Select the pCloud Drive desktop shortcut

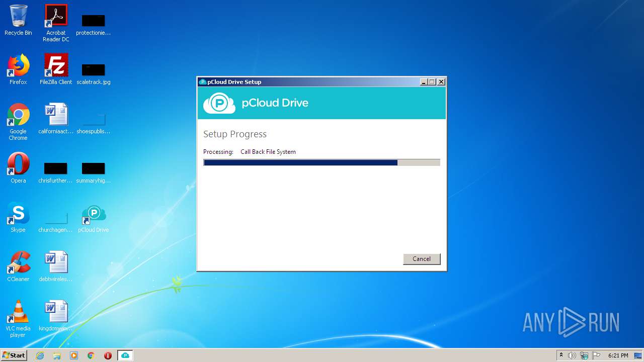point(94,218)
